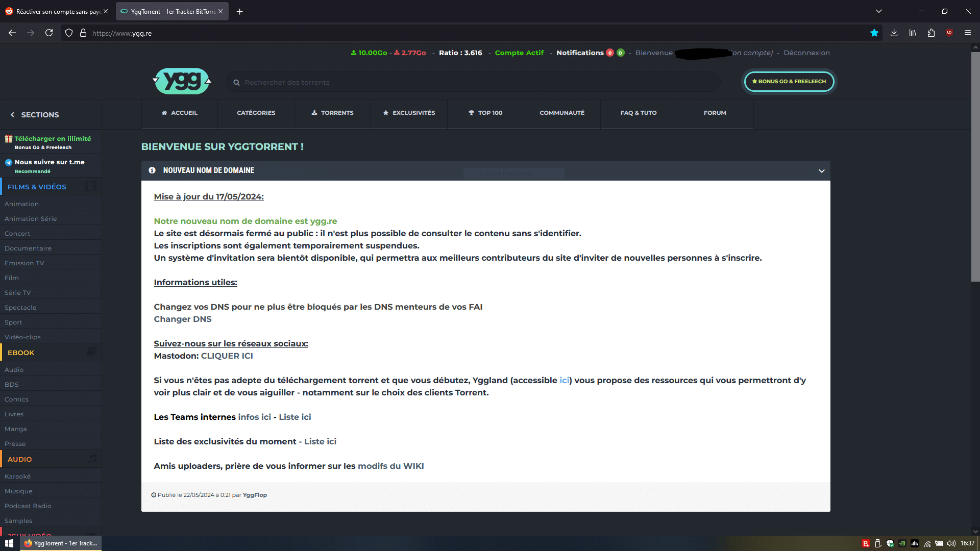Click the Teams internes 'infos ici' link
The image size is (980, 551).
point(255,417)
